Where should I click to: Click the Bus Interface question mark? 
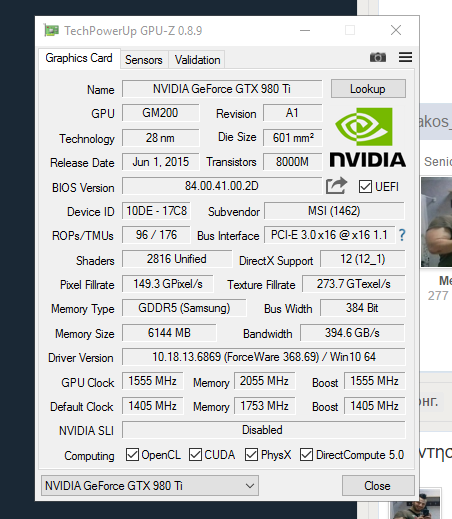point(402,235)
